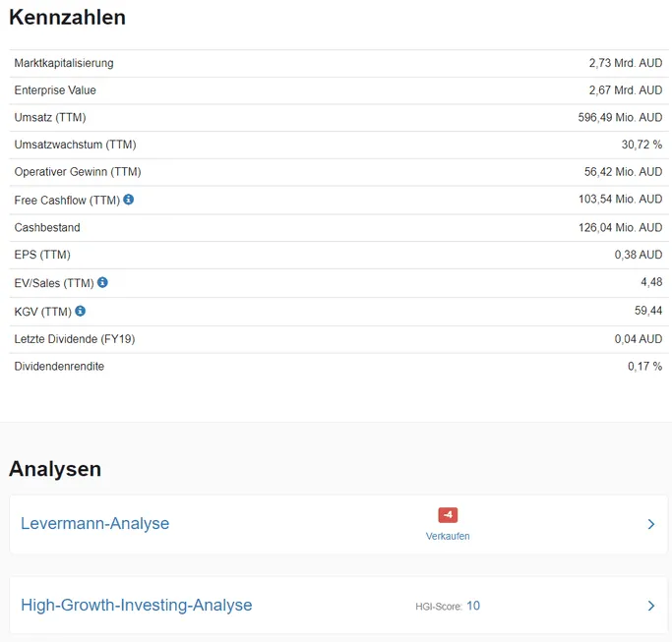Click the HGI-Score: label
672x642 pixels.
point(439,607)
